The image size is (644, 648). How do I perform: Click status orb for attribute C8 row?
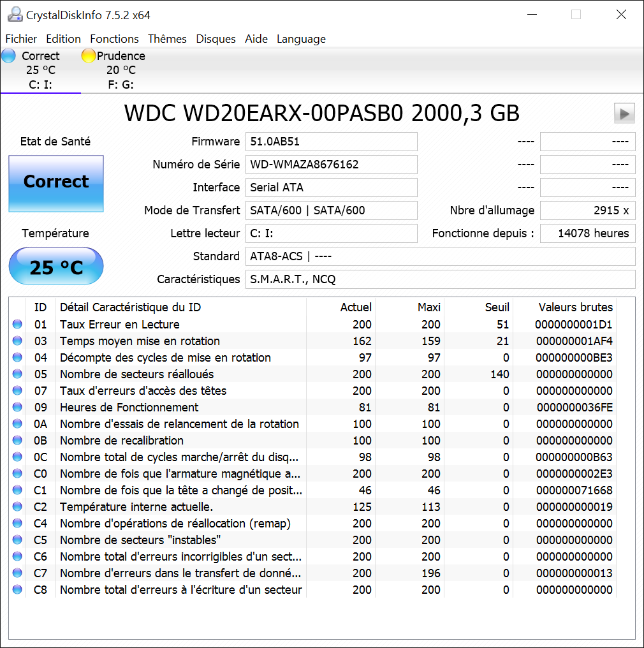(x=17, y=589)
